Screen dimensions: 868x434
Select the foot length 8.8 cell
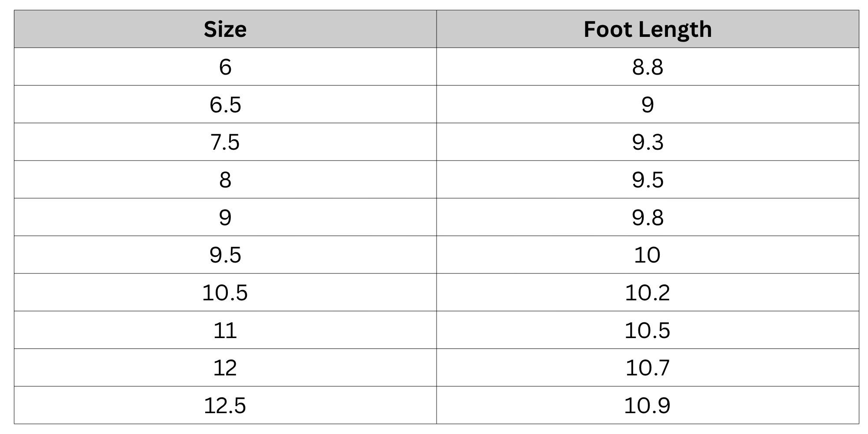[648, 67]
